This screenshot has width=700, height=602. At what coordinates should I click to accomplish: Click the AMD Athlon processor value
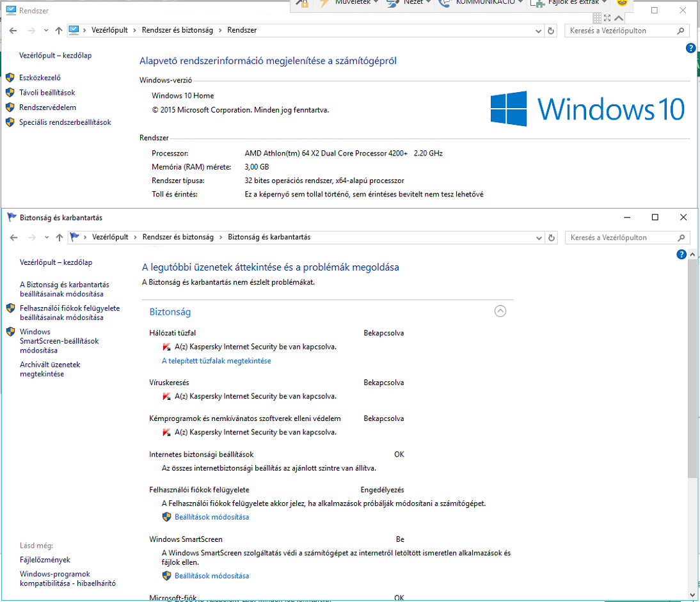point(344,153)
